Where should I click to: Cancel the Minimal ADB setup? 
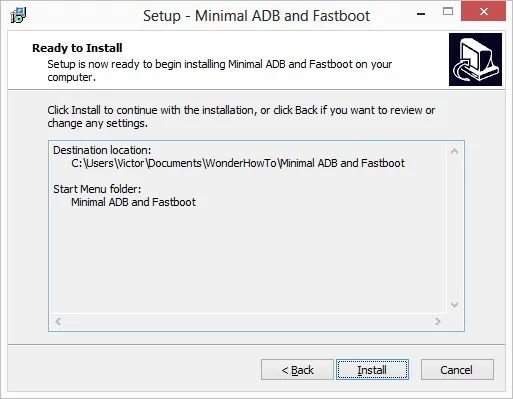point(457,370)
